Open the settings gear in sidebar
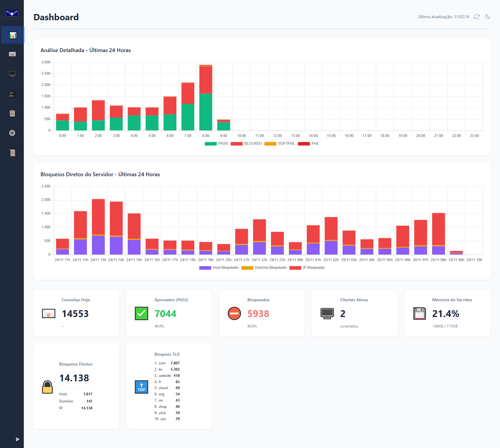The height and width of the screenshot is (448, 500). click(12, 133)
